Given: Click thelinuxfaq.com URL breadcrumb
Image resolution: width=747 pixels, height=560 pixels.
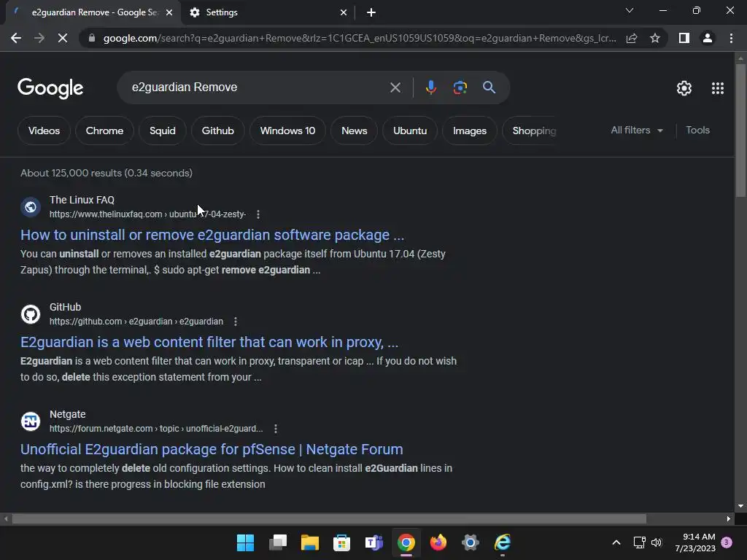Looking at the screenshot, I should (x=147, y=214).
